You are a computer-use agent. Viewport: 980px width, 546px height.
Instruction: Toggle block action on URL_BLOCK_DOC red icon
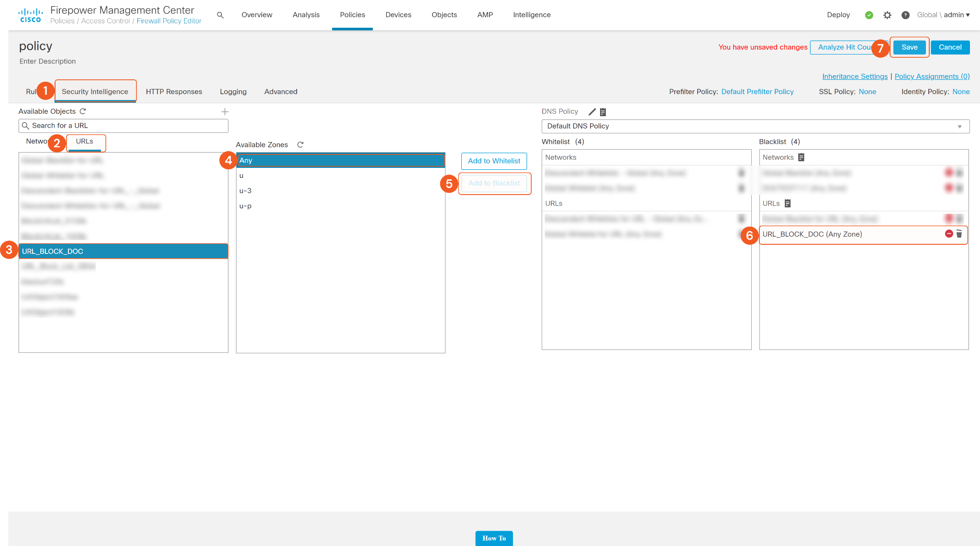949,234
